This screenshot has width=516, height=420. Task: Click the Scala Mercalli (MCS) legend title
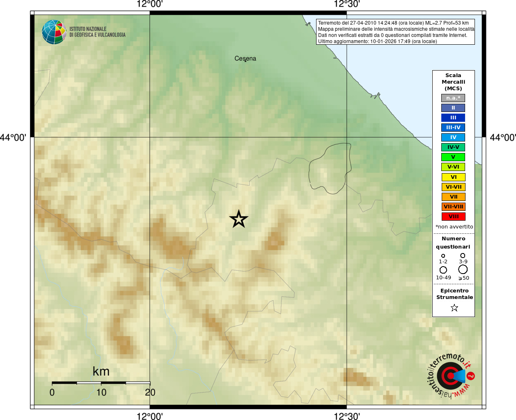(453, 82)
